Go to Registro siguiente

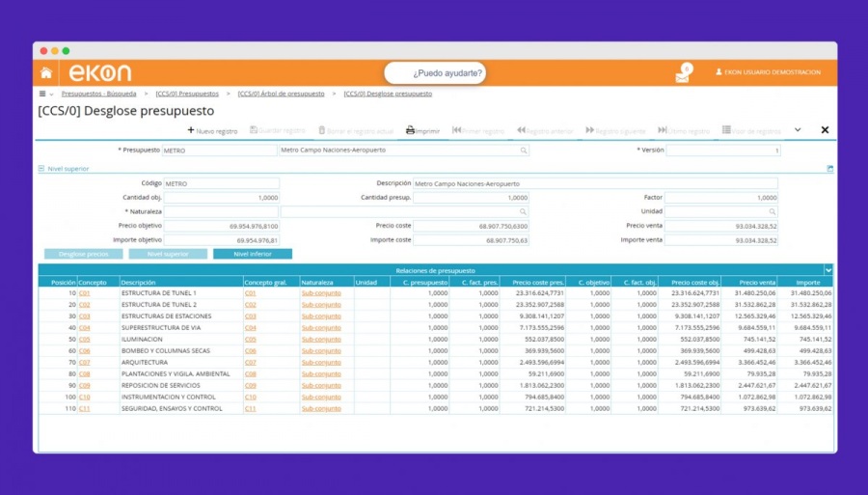(x=615, y=130)
